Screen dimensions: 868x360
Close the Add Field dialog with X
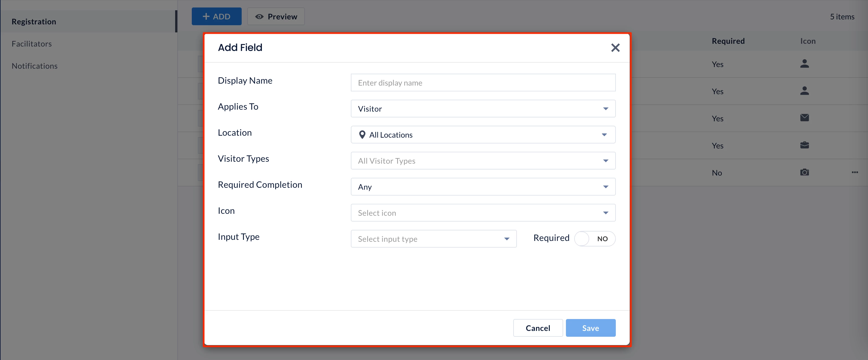point(615,48)
